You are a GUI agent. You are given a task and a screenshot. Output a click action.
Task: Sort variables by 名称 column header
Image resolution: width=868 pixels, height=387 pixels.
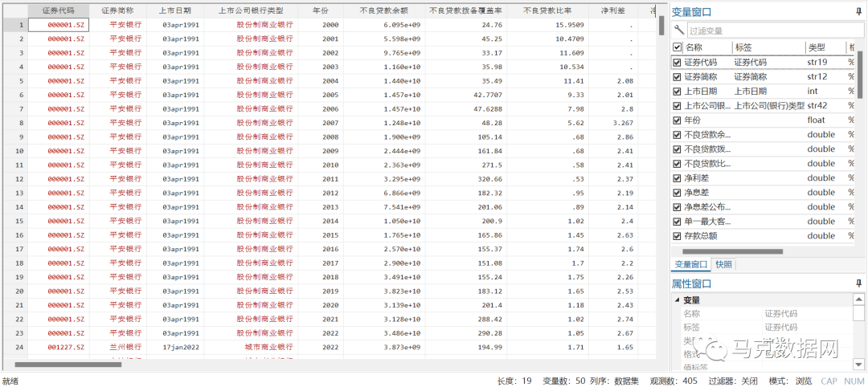pyautogui.click(x=707, y=48)
